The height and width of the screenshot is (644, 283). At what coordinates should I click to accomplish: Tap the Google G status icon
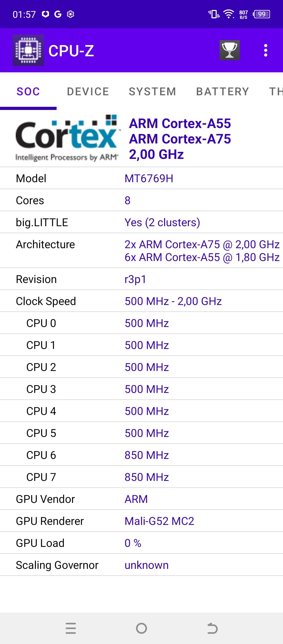[58, 14]
